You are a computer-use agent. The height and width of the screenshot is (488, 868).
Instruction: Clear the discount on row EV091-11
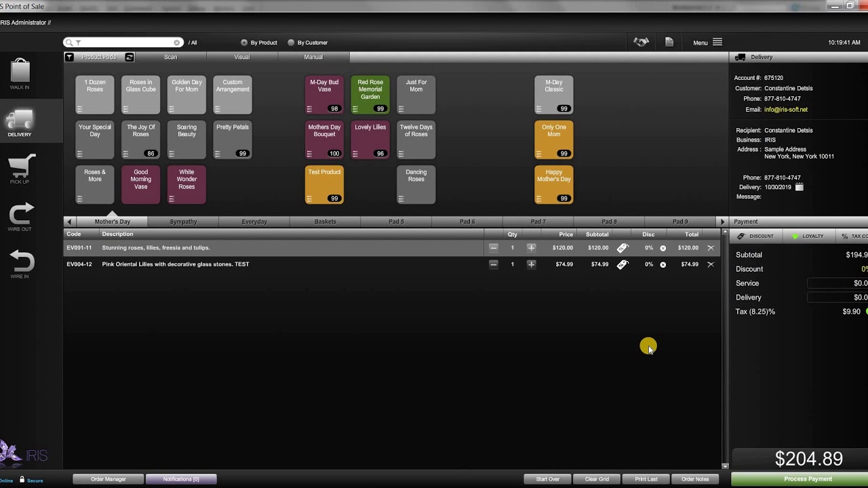coord(663,248)
